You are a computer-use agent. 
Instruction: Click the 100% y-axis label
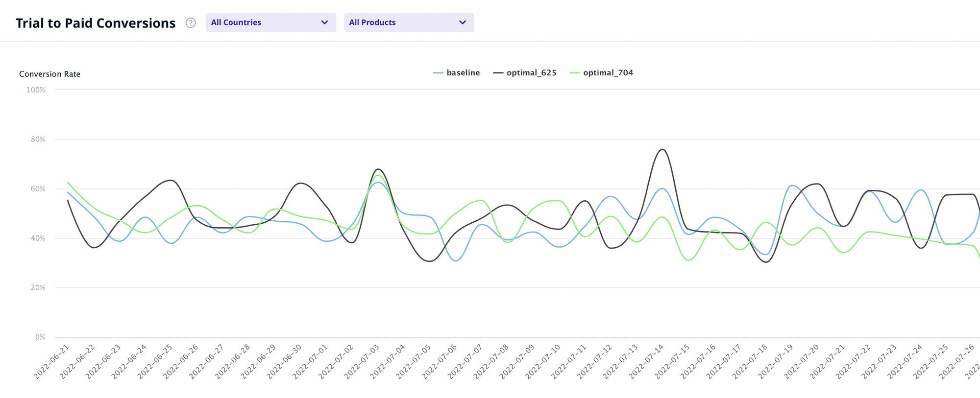click(36, 90)
